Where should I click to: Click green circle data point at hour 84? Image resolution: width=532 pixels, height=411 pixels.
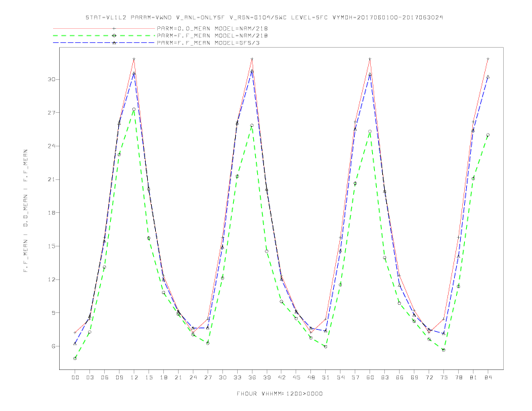point(488,135)
